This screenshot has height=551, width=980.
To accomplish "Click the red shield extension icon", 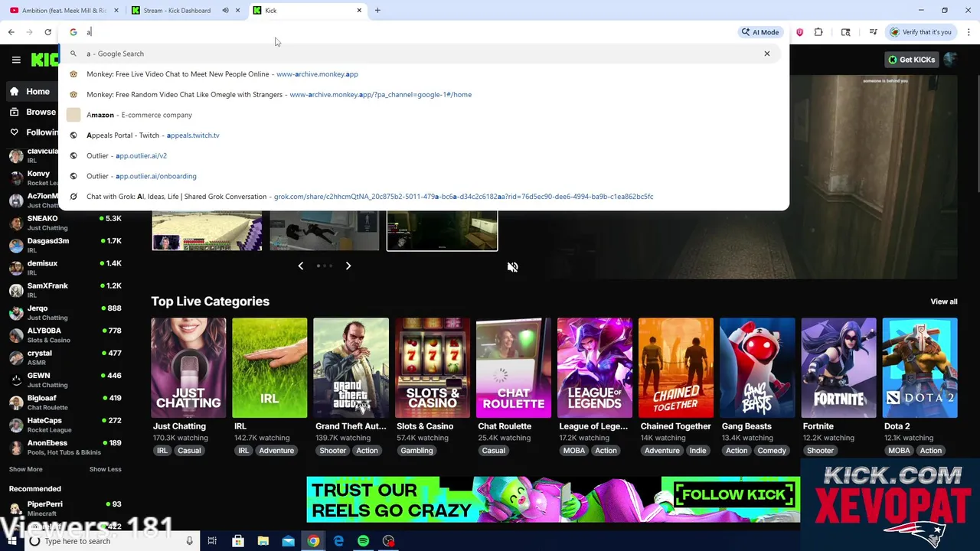I will tap(799, 32).
